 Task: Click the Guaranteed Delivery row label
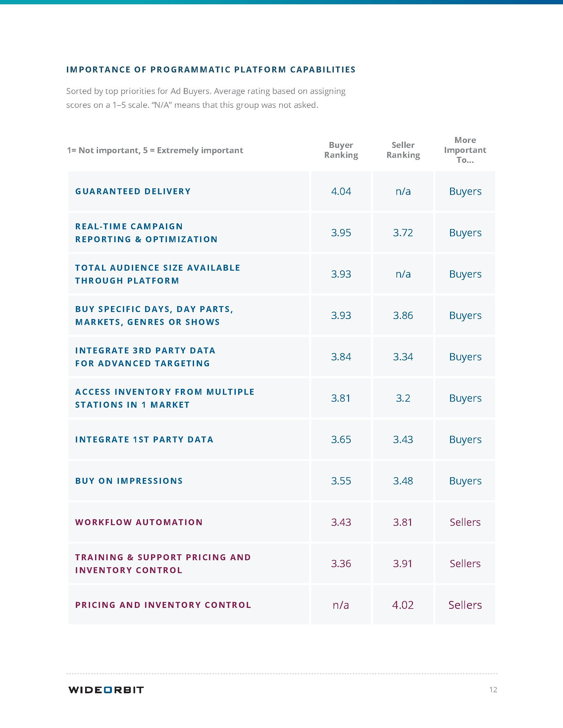133,191
